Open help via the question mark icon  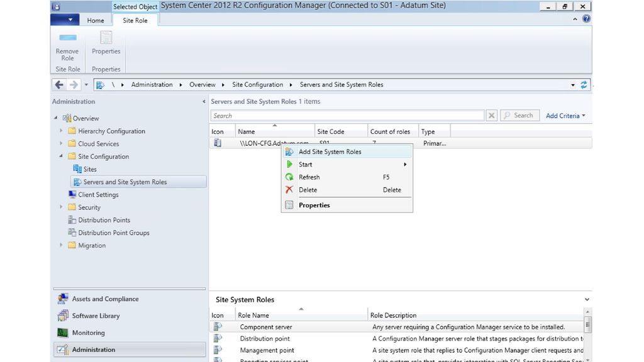586,19
